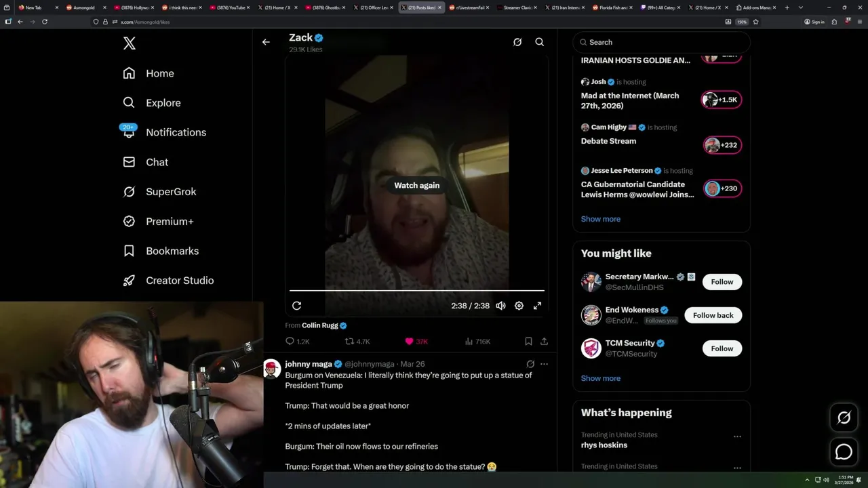This screenshot has width=868, height=488.
Task: Open the johnny maga profile name
Action: pos(309,364)
